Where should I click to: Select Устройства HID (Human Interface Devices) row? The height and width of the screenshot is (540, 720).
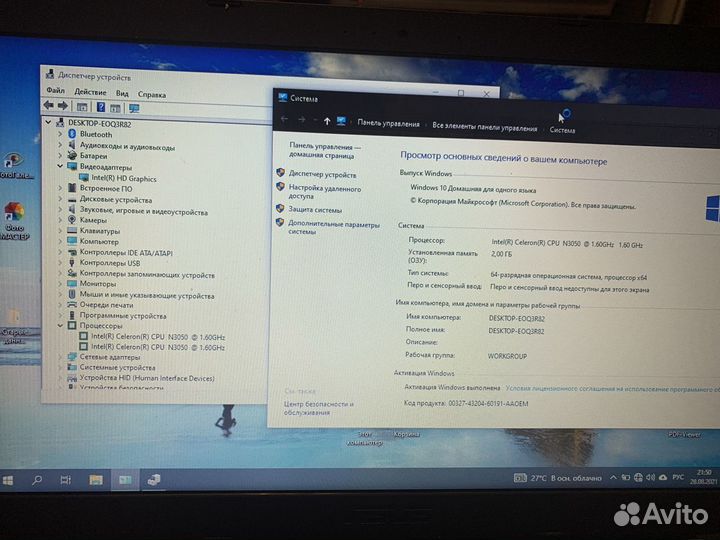(147, 378)
